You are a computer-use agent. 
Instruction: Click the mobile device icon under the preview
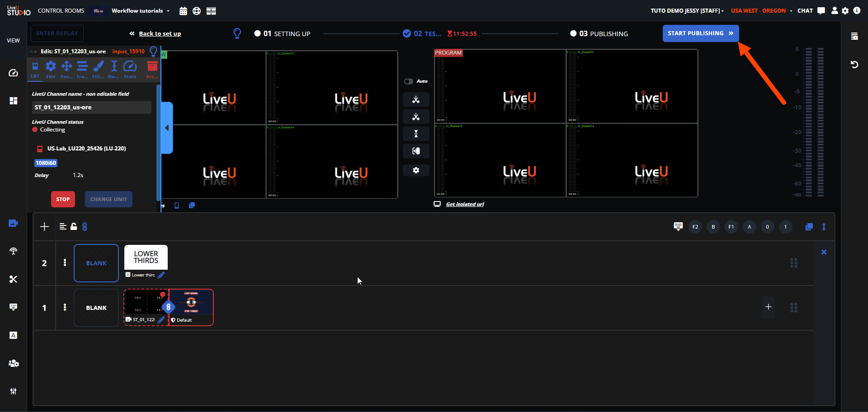pos(177,206)
